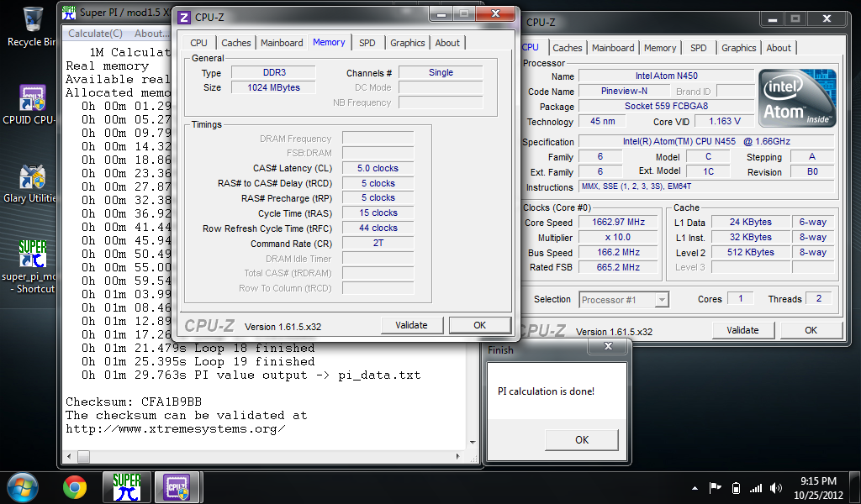
Task: Click the Level 2 512 KBytes field
Action: pyautogui.click(x=750, y=252)
